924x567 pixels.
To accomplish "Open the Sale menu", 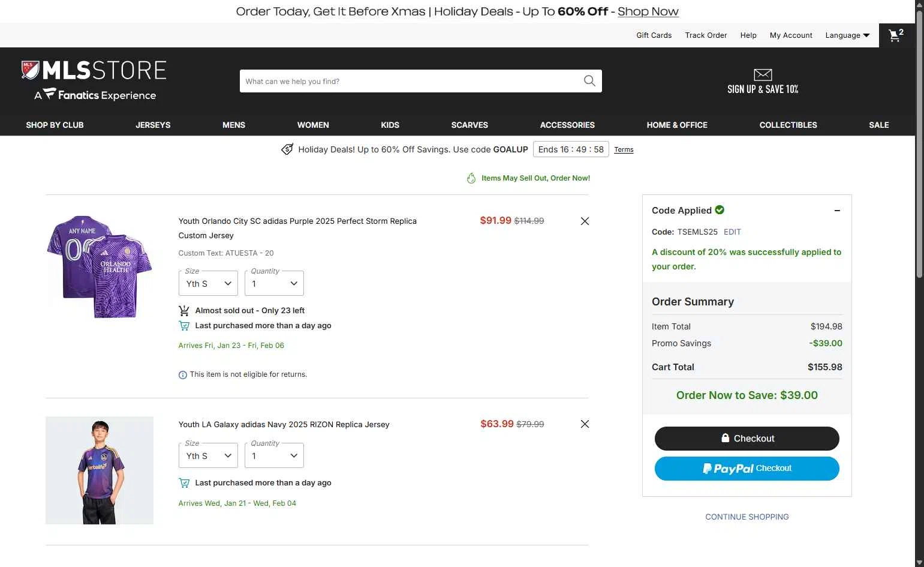I will point(879,125).
